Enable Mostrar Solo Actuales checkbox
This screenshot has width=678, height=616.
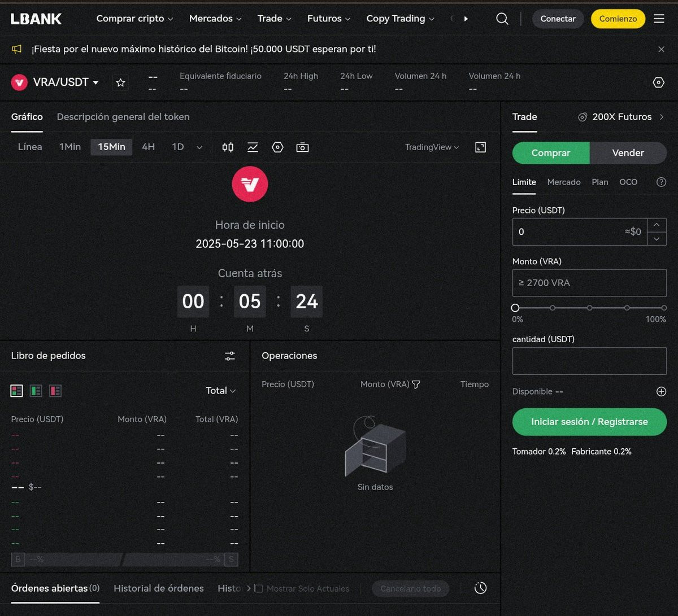[259, 588]
